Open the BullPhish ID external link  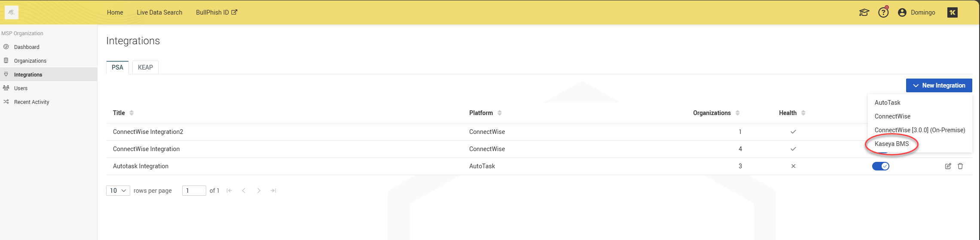[x=217, y=12]
